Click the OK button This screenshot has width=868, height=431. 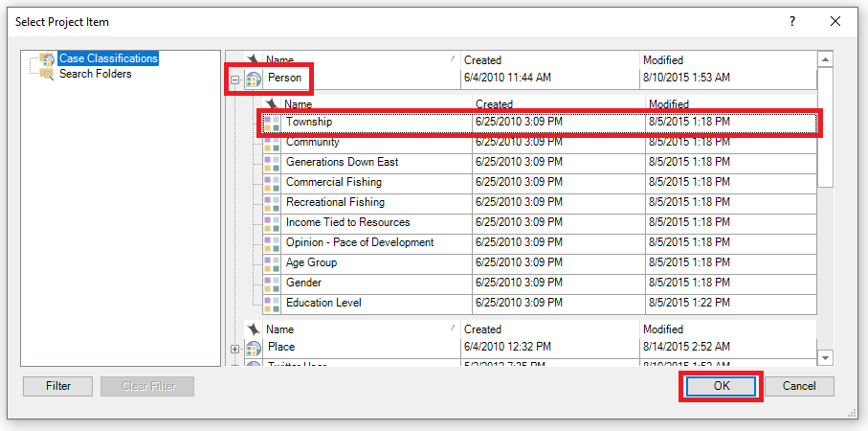pyautogui.click(x=722, y=386)
